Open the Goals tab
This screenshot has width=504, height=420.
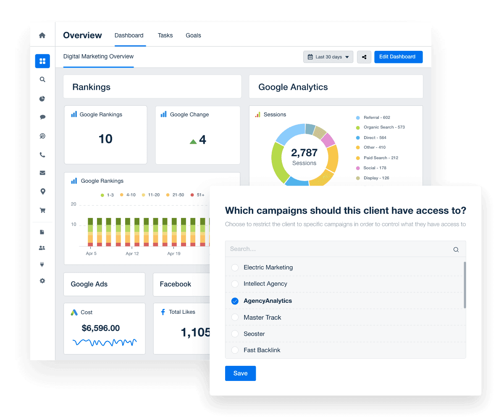[193, 35]
